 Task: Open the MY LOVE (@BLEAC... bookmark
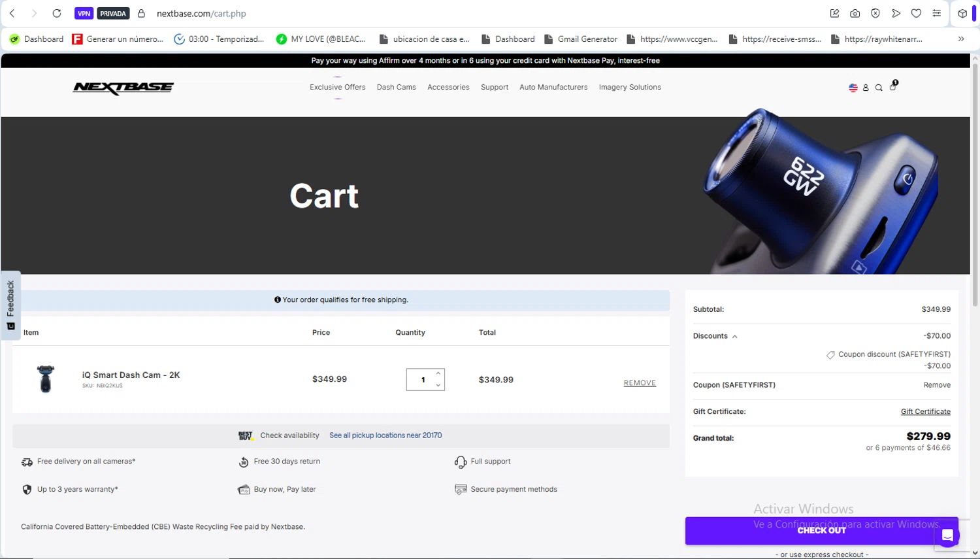[x=321, y=39]
